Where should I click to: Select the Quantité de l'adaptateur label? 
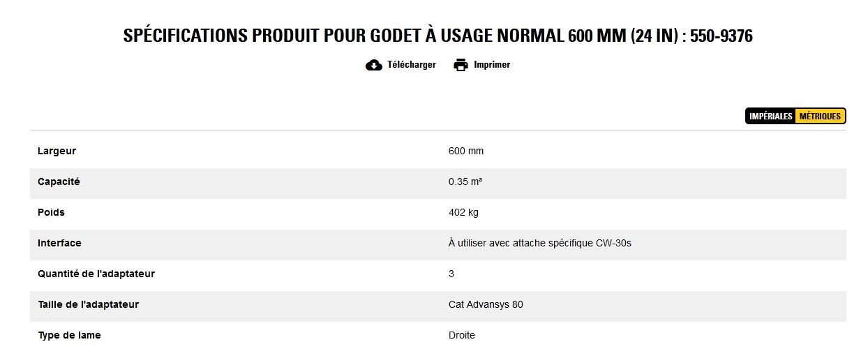pyautogui.click(x=96, y=274)
